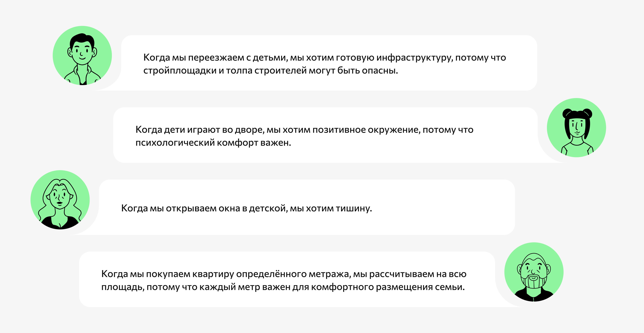644x333 pixels.
Task: Click the avatar of girl with hair buns
Action: pos(576,128)
